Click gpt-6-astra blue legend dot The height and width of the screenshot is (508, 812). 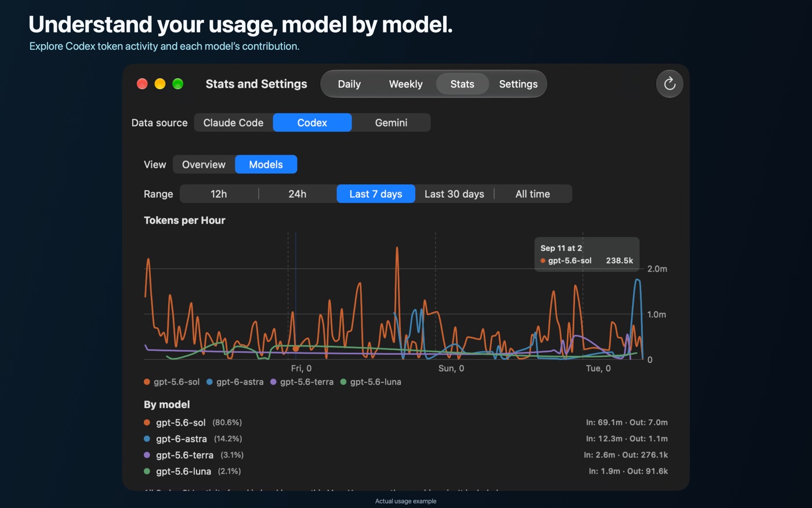210,382
